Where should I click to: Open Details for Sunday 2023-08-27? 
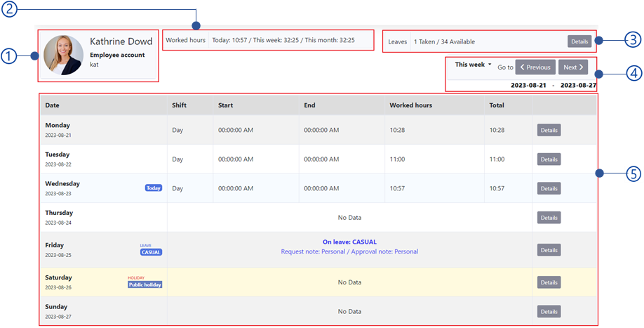click(x=549, y=311)
